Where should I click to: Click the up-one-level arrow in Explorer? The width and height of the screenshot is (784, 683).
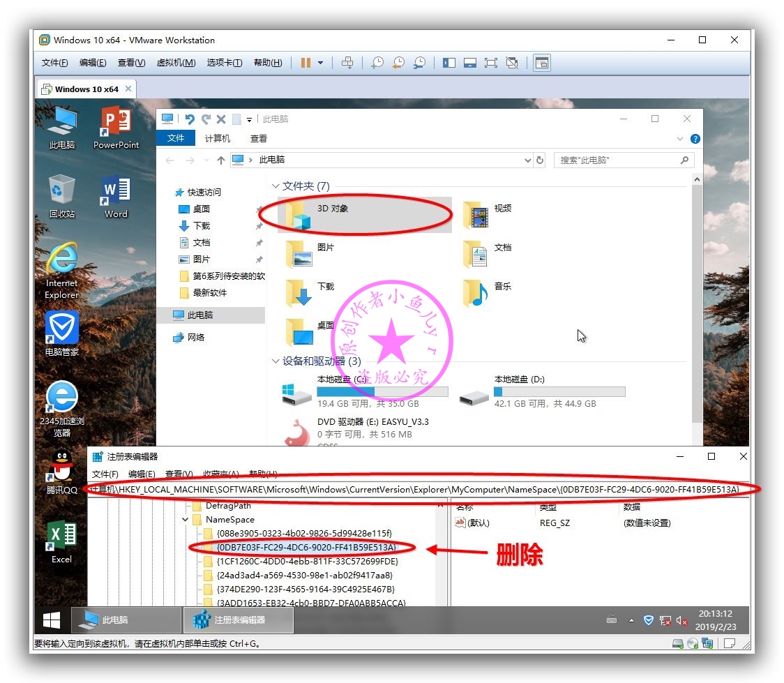221,160
